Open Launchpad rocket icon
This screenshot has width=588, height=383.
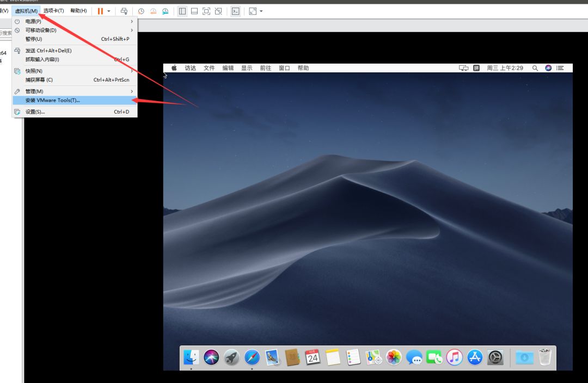[232, 357]
